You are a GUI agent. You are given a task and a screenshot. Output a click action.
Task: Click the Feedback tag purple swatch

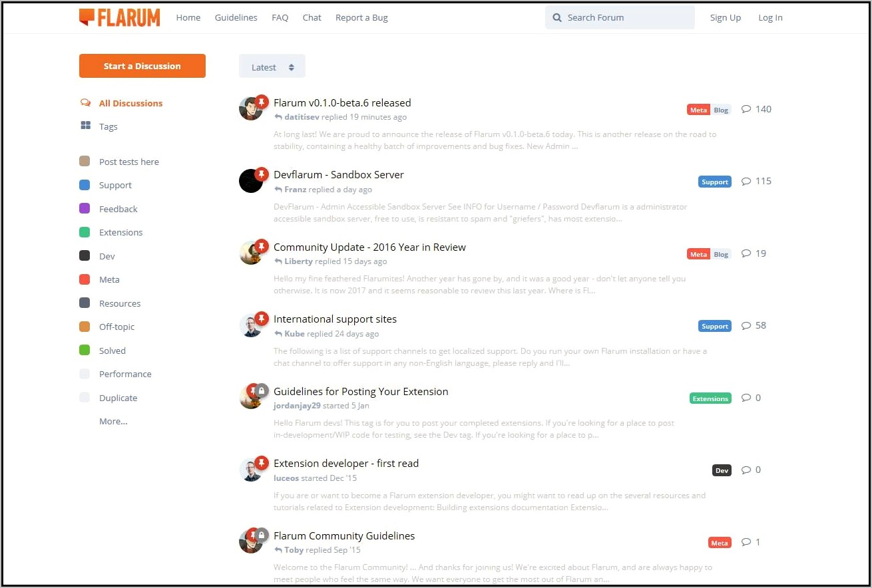[x=85, y=208]
